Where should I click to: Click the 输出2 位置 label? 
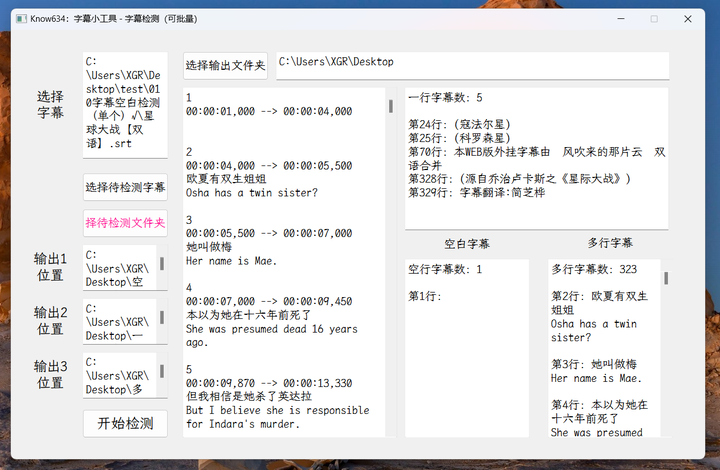50,321
